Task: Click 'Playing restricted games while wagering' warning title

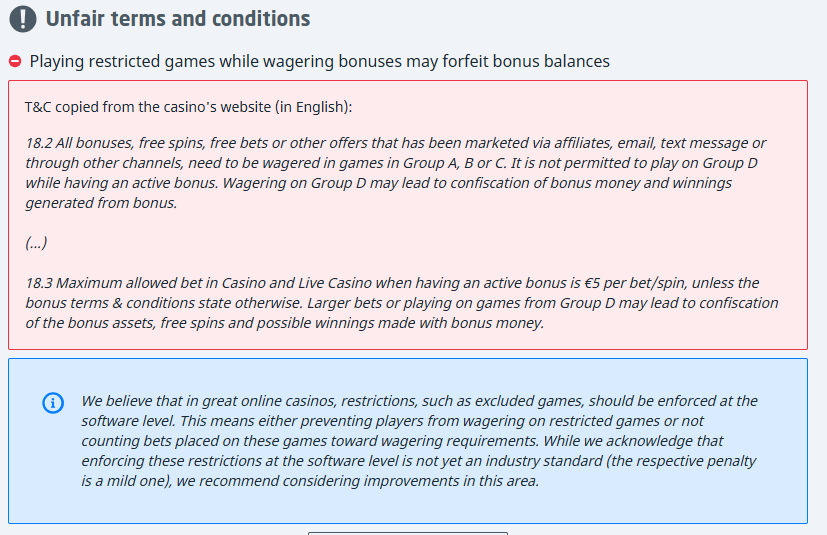Action: pos(320,61)
